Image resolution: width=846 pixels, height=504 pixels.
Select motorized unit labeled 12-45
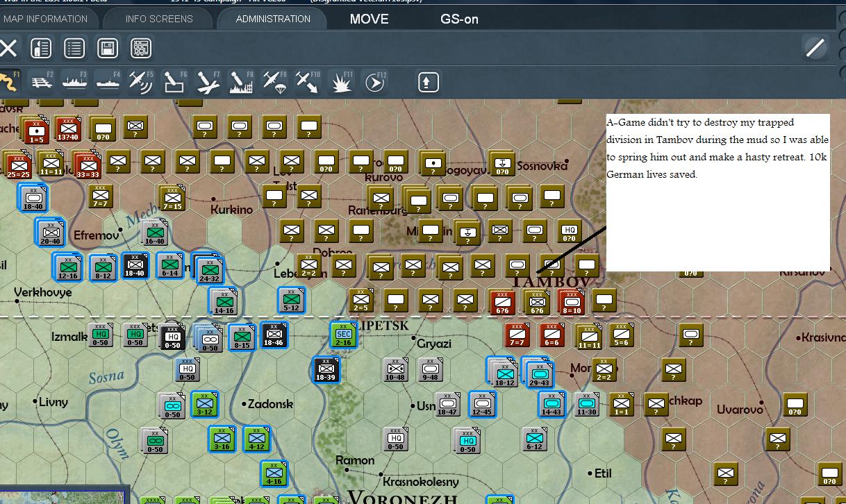pos(482,403)
